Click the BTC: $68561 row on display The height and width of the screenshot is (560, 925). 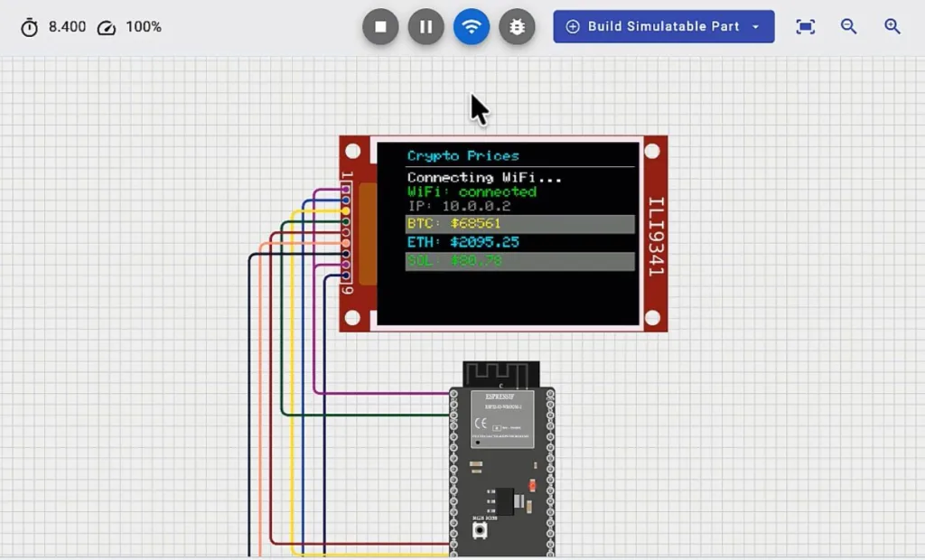tap(519, 224)
